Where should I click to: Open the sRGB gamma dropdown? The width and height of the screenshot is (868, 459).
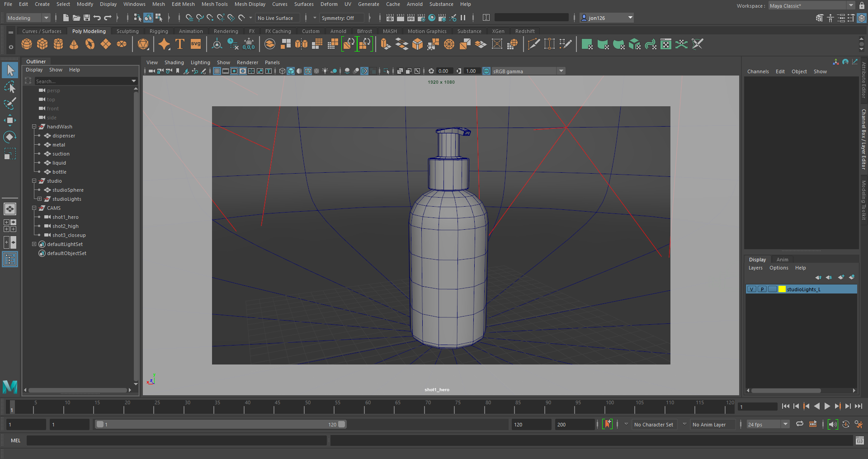coord(528,71)
